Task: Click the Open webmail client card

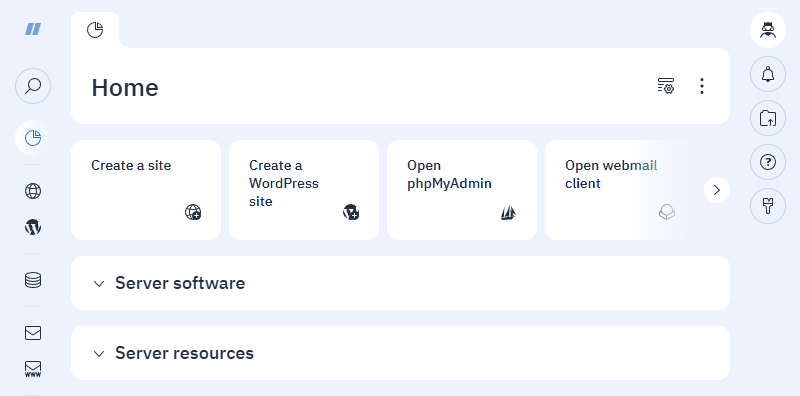Action: (615, 190)
